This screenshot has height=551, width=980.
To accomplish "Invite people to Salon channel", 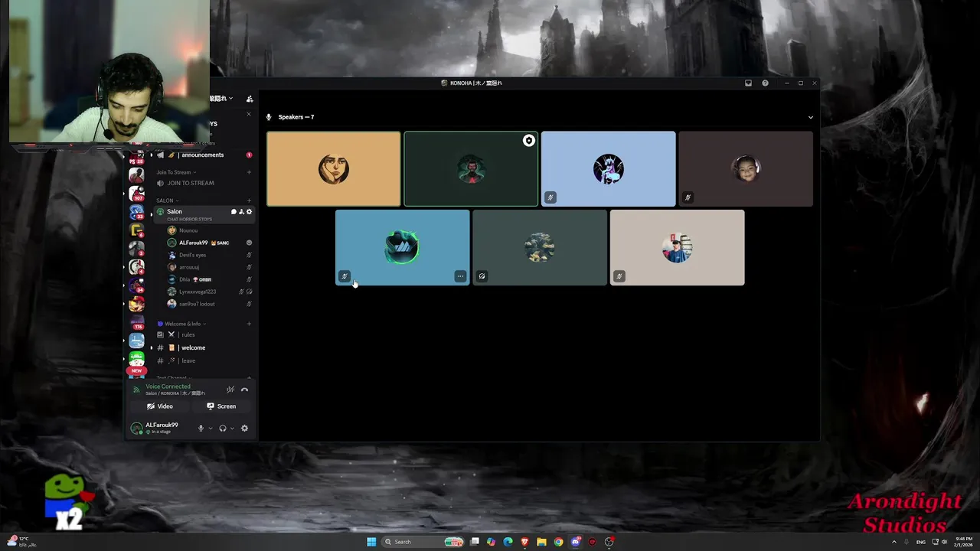I will click(x=241, y=211).
